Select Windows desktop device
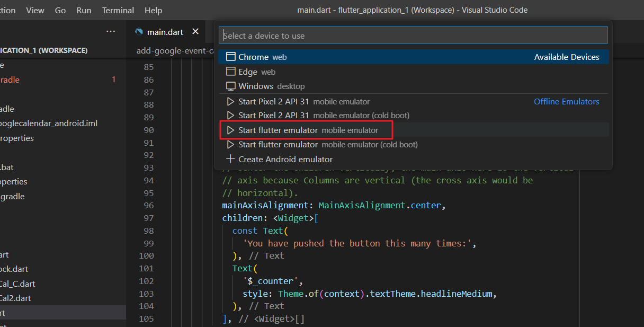 413,86
